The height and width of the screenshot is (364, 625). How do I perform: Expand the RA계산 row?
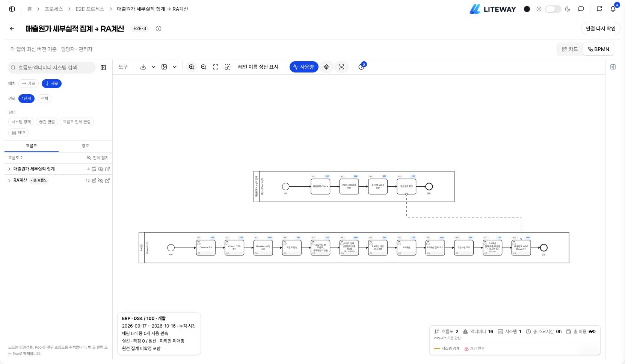point(9,181)
